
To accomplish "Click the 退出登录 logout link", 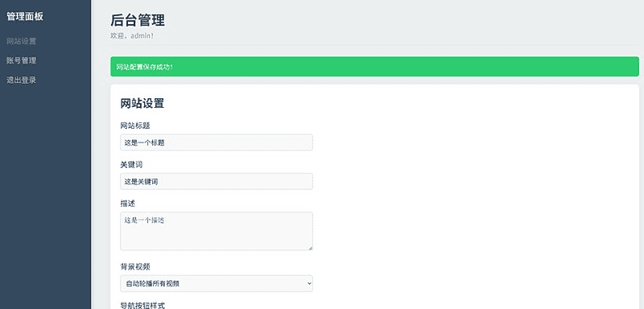I will 22,80.
